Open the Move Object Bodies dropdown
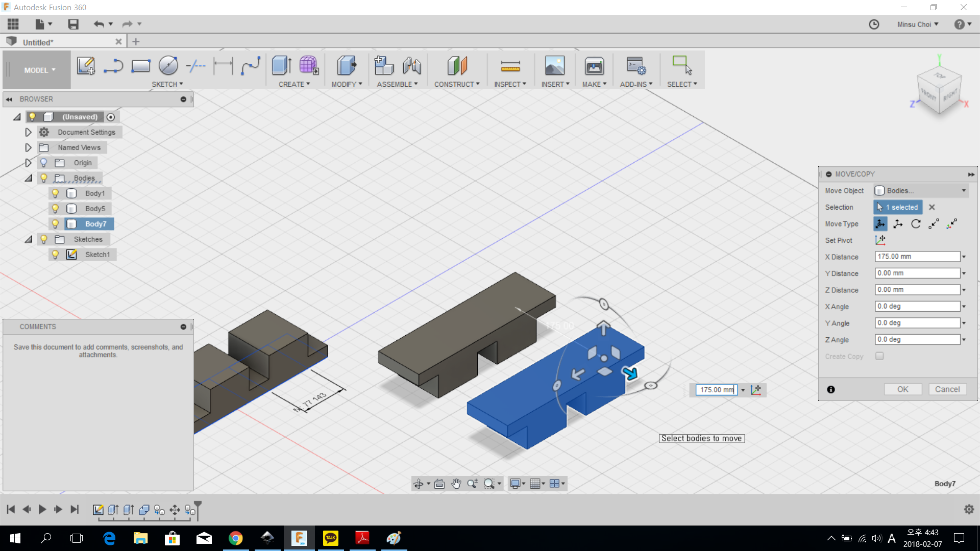Viewport: 980px width, 551px height. pos(921,191)
